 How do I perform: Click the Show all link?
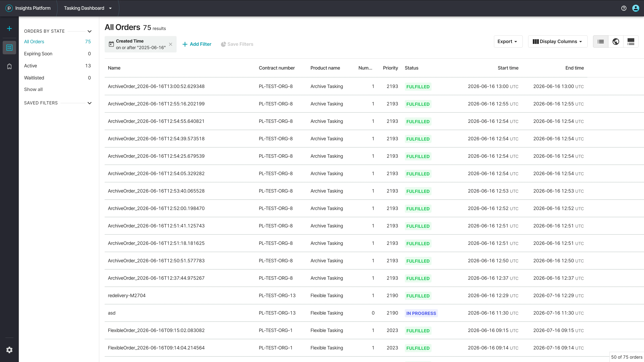point(33,89)
